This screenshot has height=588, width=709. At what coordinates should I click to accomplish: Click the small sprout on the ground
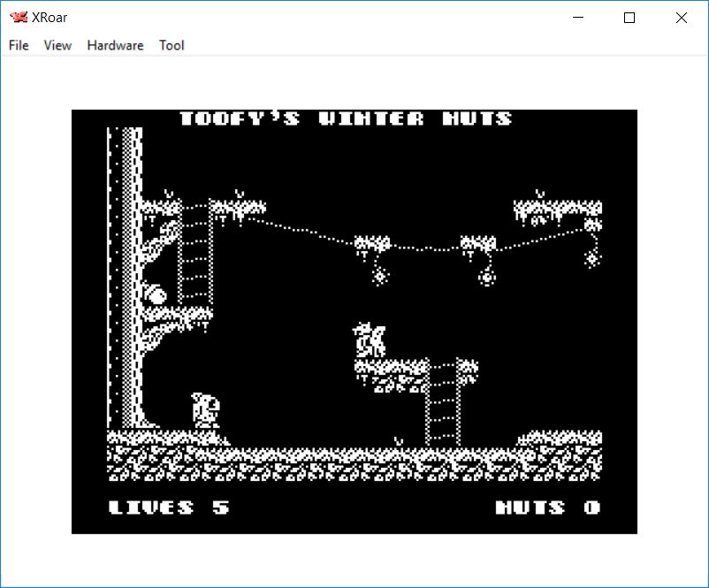(x=399, y=439)
